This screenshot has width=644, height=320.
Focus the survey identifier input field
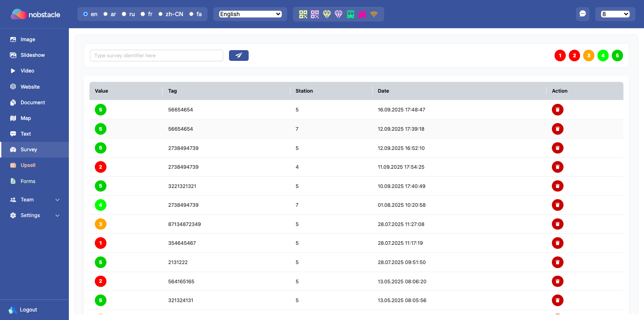tap(157, 55)
